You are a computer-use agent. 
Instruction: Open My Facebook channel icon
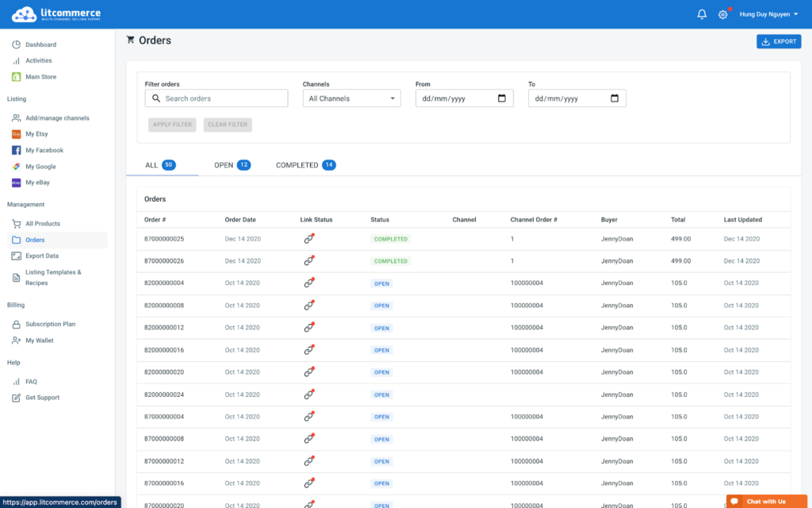16,150
